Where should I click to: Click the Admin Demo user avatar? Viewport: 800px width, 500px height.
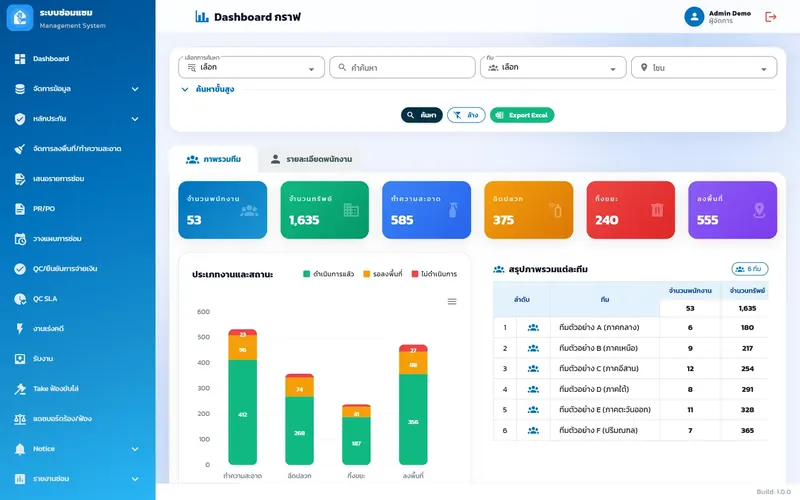(x=694, y=17)
